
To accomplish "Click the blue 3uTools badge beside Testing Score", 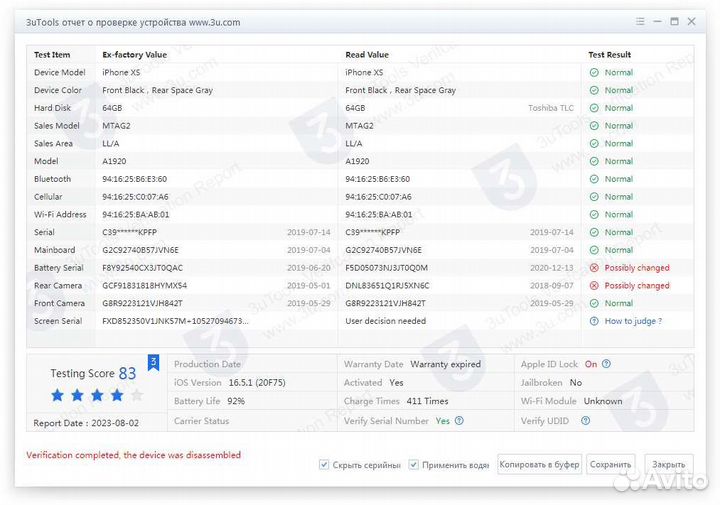I will [153, 363].
